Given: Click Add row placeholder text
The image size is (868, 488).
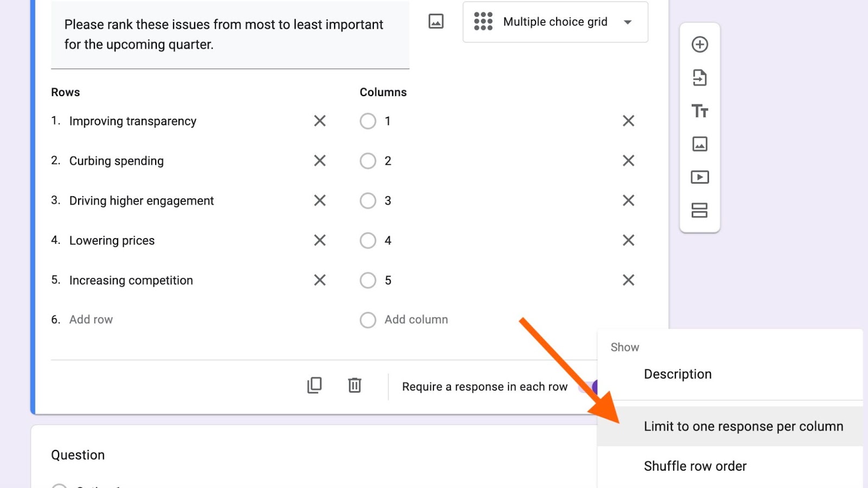Looking at the screenshot, I should (x=91, y=320).
